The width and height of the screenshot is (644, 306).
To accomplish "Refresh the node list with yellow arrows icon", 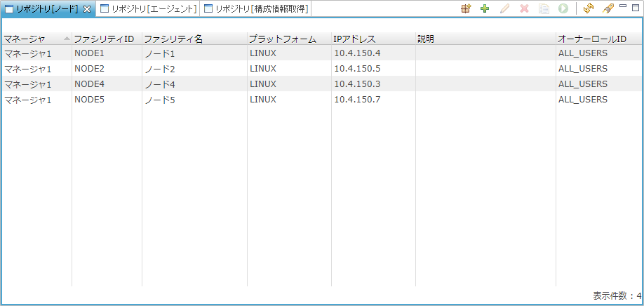I will 589,8.
